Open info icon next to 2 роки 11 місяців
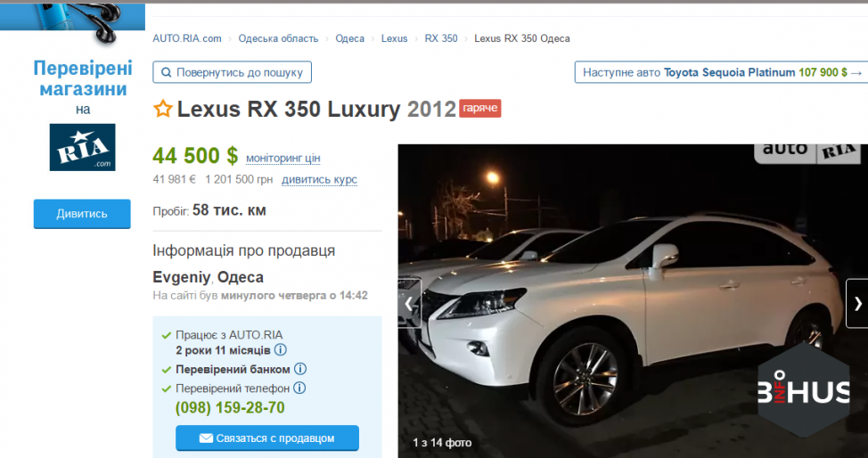 tap(281, 350)
